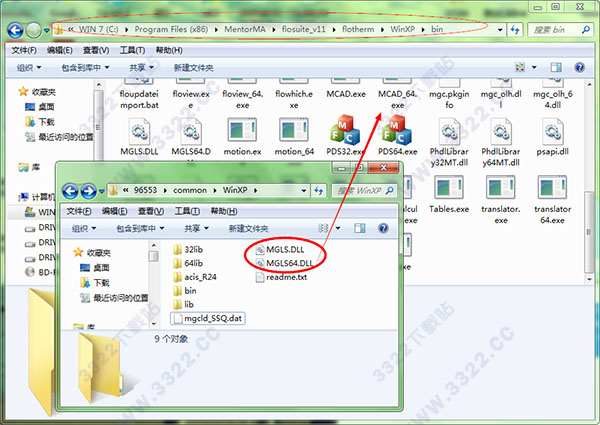Select the motion_64 file icon in the bin window

click(x=294, y=130)
